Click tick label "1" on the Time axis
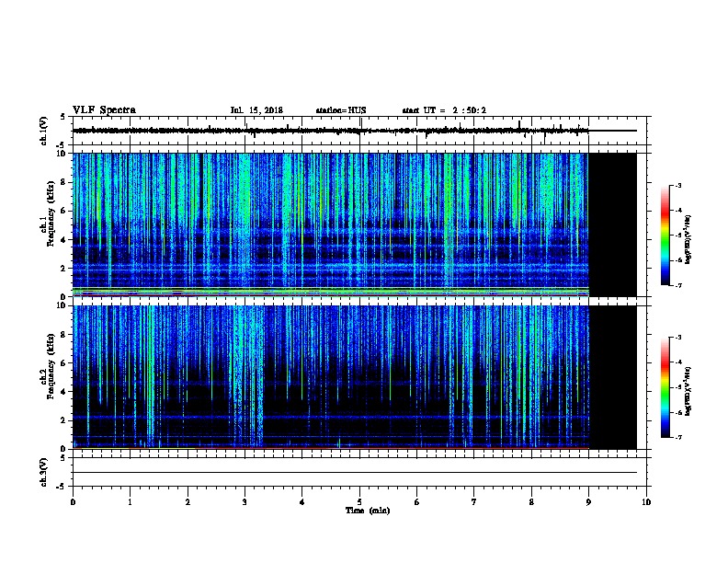 point(130,502)
